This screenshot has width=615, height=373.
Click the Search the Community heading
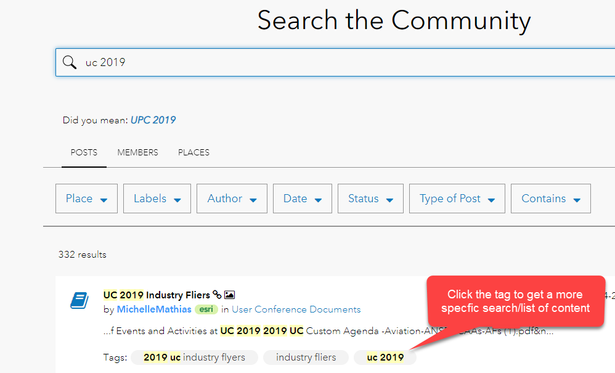[394, 20]
